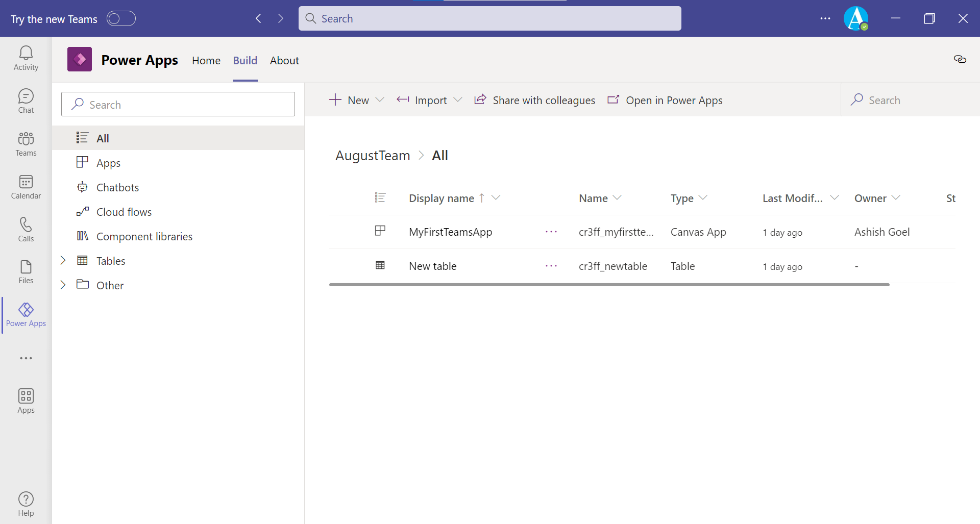Switch to the About tab
Screen dimensions: 980x524
pos(284,61)
